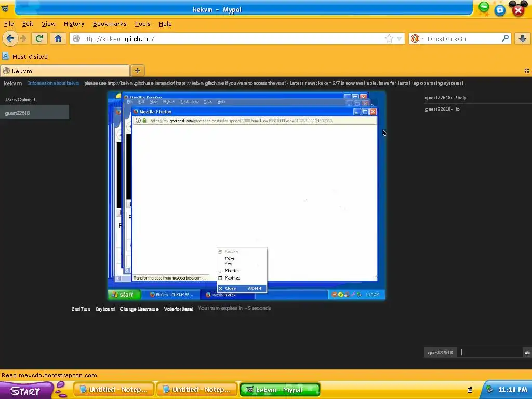Go back with the Mypal back arrow
Screen dimensions: 532x399
pos(10,38)
